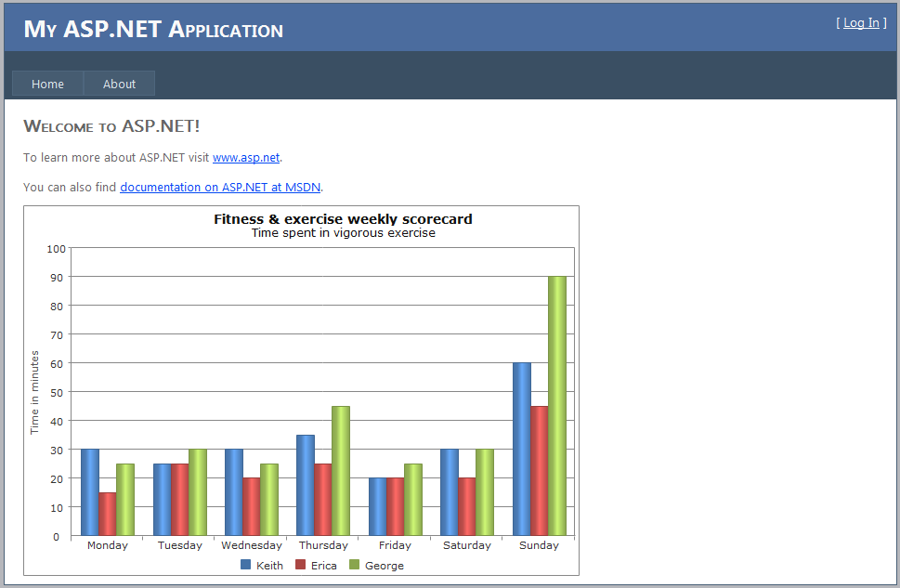Click George's Sunday bar at 90 minutes
The image size is (900, 588).
click(556, 406)
